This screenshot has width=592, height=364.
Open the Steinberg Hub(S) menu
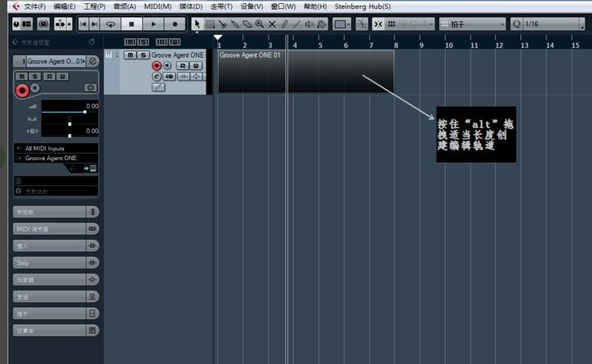tap(362, 6)
